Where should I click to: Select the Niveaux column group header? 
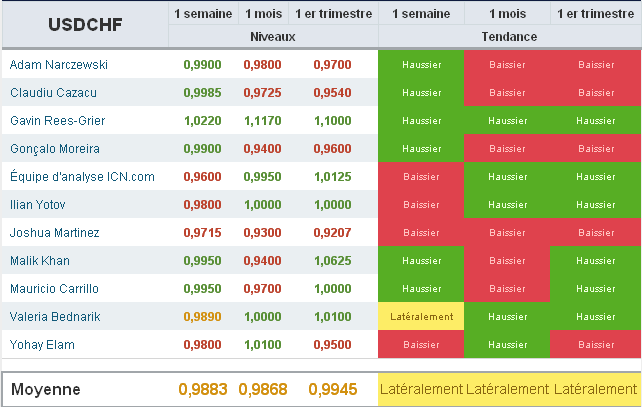click(x=273, y=37)
